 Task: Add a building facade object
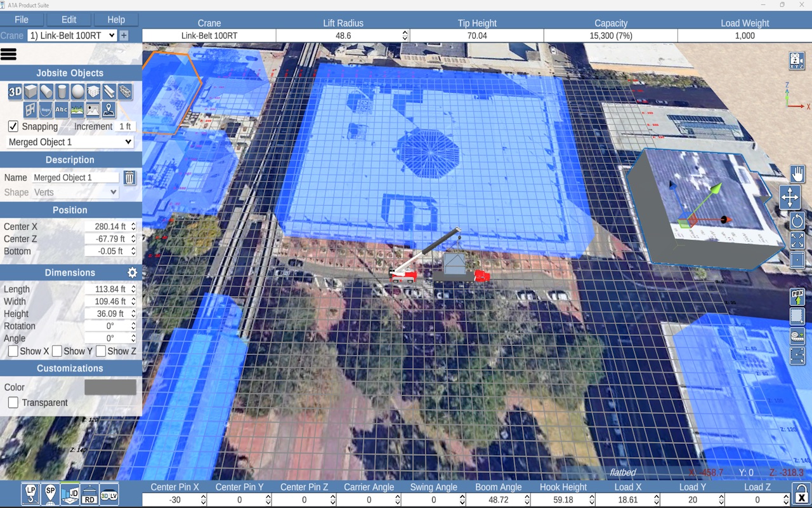[30, 110]
